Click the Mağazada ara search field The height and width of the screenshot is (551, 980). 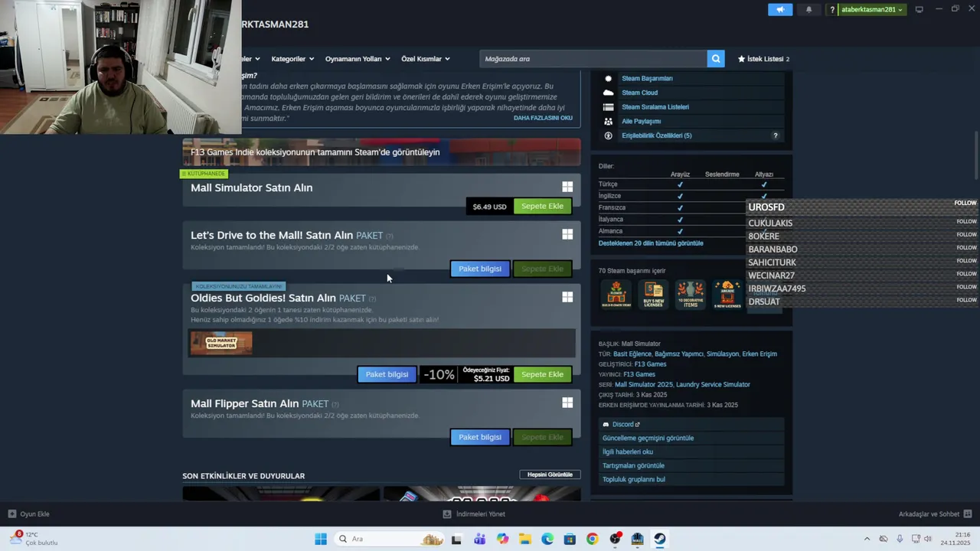pos(593,59)
